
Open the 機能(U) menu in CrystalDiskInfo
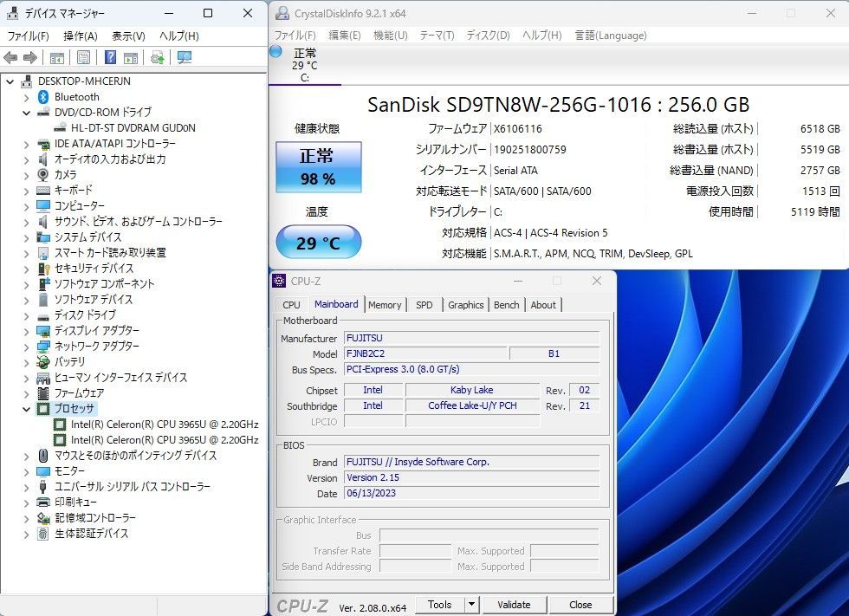click(390, 36)
